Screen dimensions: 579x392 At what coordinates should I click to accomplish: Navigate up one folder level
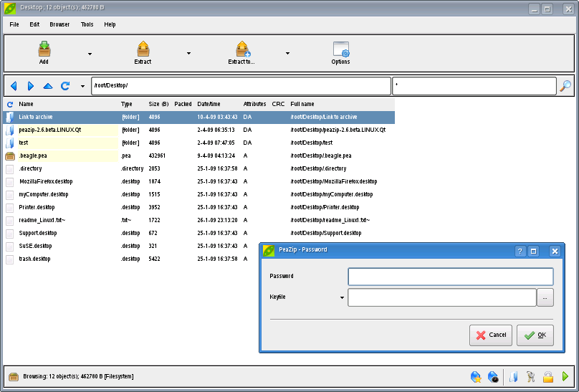click(48, 86)
